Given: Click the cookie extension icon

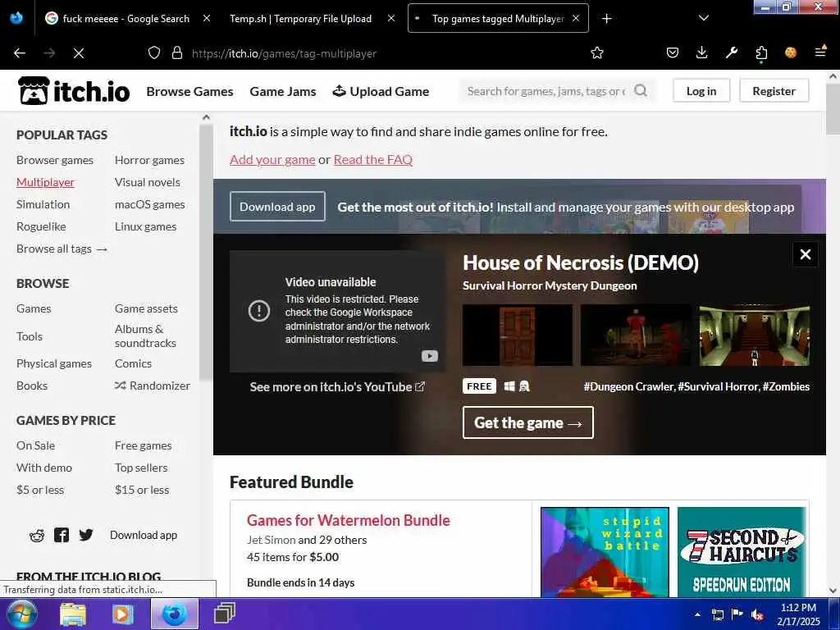Looking at the screenshot, I should (791, 52).
